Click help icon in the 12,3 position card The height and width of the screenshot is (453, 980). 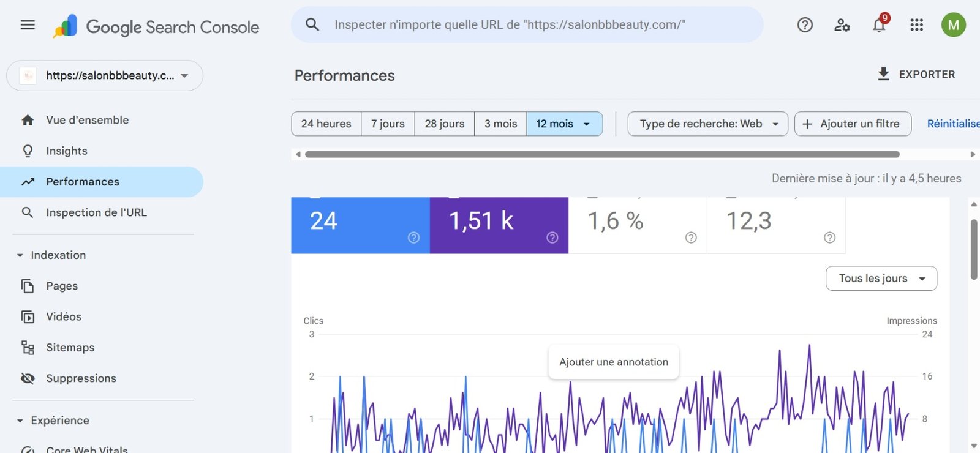click(x=829, y=238)
